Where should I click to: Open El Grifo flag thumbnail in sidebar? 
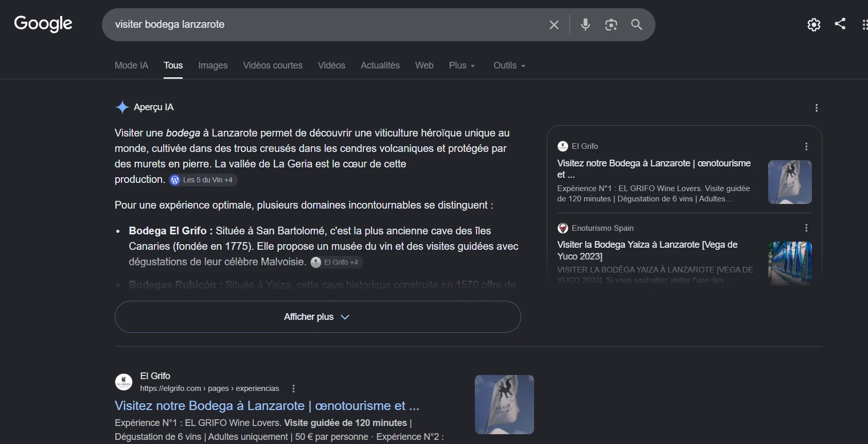[x=790, y=182]
